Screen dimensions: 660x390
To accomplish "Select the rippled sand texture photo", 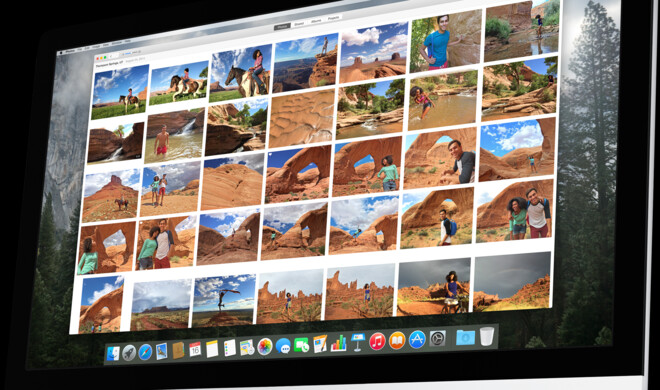I will [301, 119].
